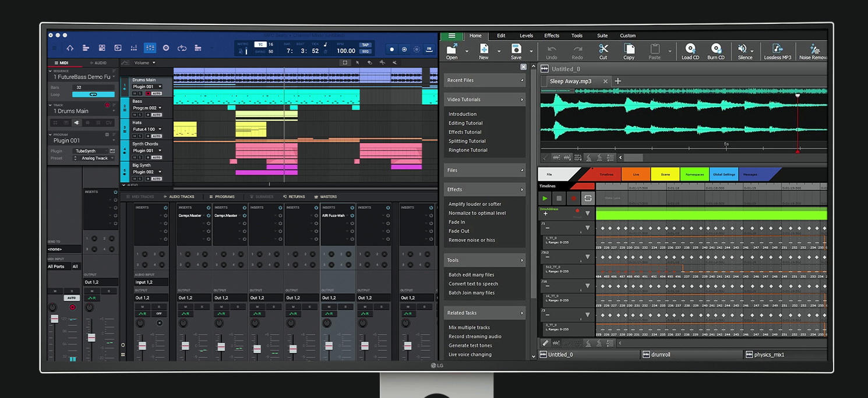Switch to the Effects ribbon tab

551,35
